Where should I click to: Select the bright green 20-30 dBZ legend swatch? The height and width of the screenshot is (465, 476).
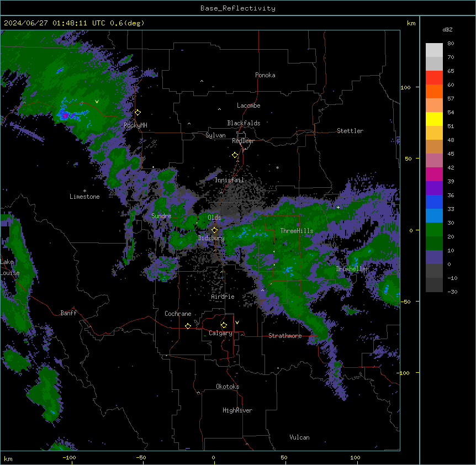click(434, 230)
